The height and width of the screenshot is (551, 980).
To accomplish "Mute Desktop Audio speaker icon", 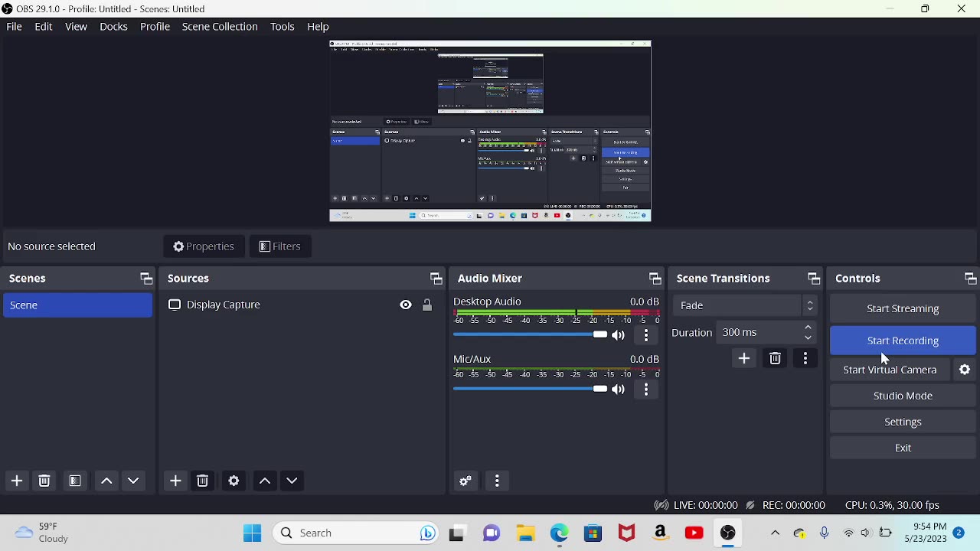I will click(619, 335).
